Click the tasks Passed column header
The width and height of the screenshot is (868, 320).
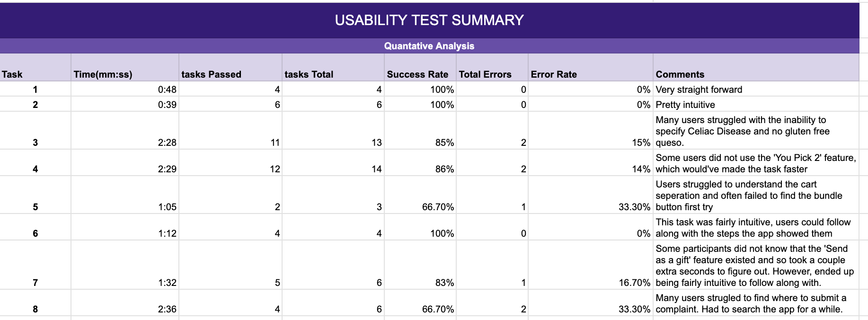[230, 67]
